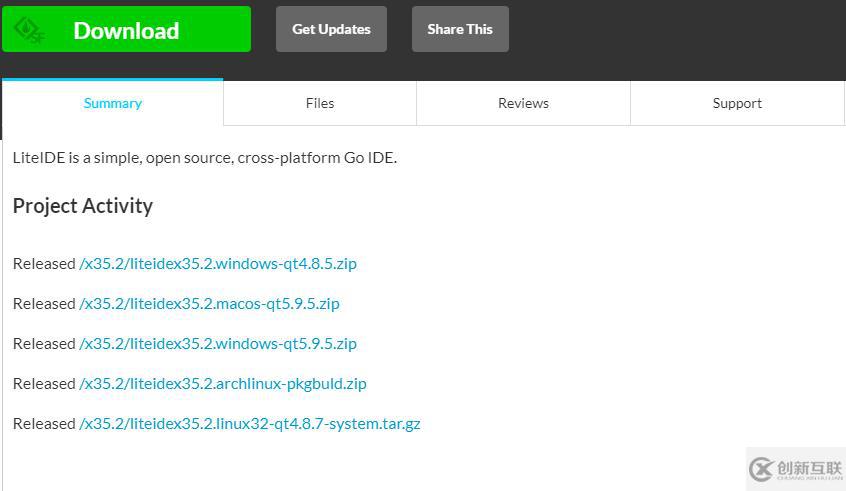
Task: Select the LiteIDE description text
Action: coord(205,158)
